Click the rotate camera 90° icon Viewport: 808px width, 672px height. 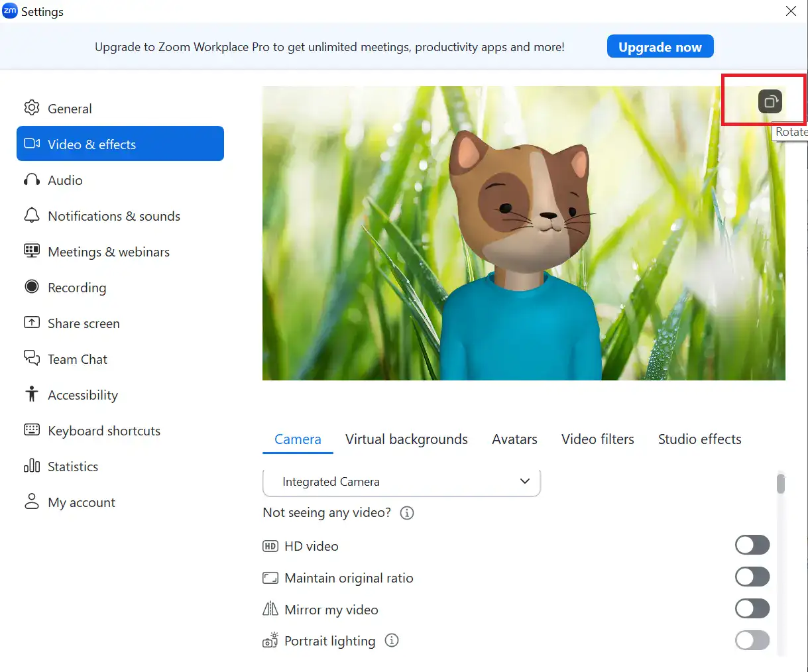tap(770, 101)
